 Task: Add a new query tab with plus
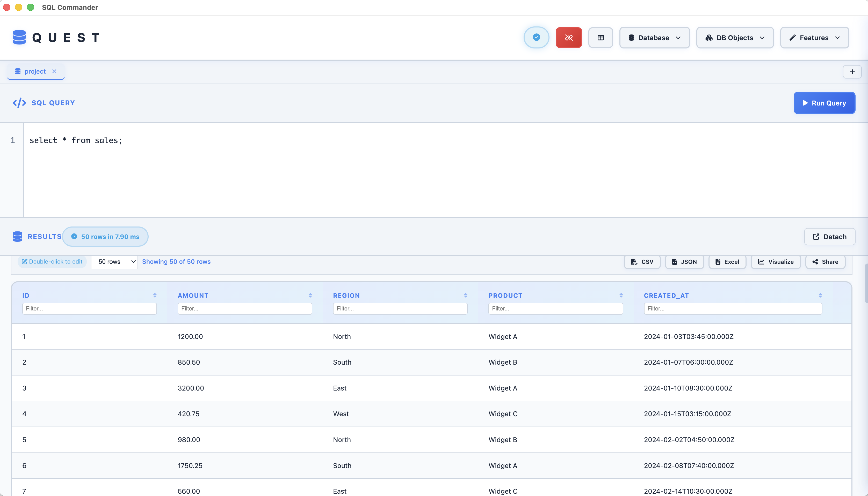(x=852, y=72)
